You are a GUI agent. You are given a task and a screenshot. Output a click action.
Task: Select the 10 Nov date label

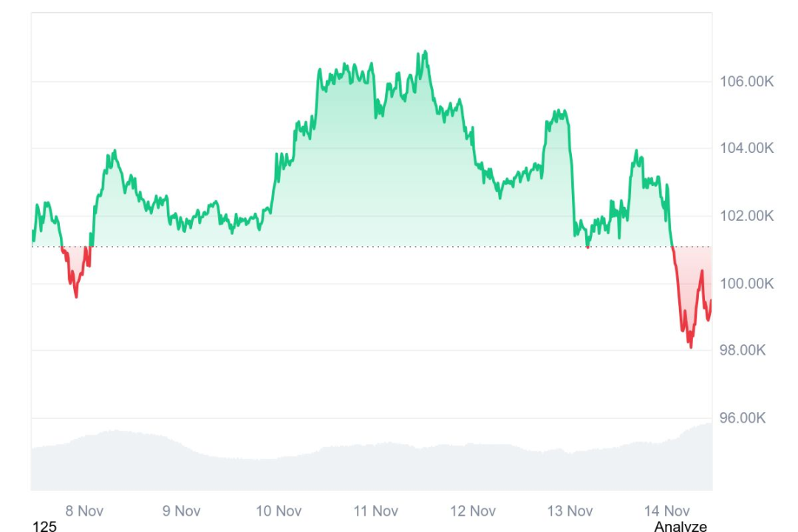279,511
